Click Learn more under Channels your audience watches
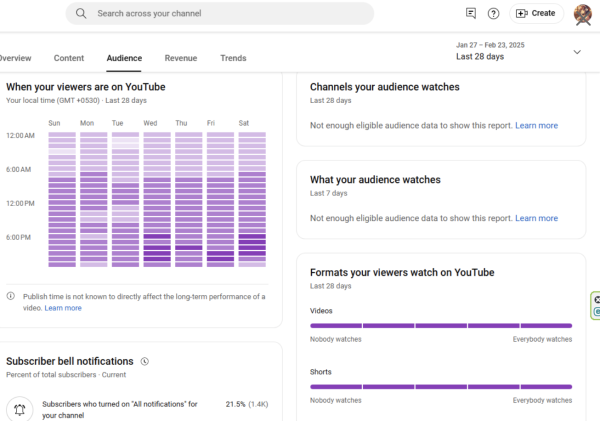This screenshot has height=421, width=600. tap(536, 126)
